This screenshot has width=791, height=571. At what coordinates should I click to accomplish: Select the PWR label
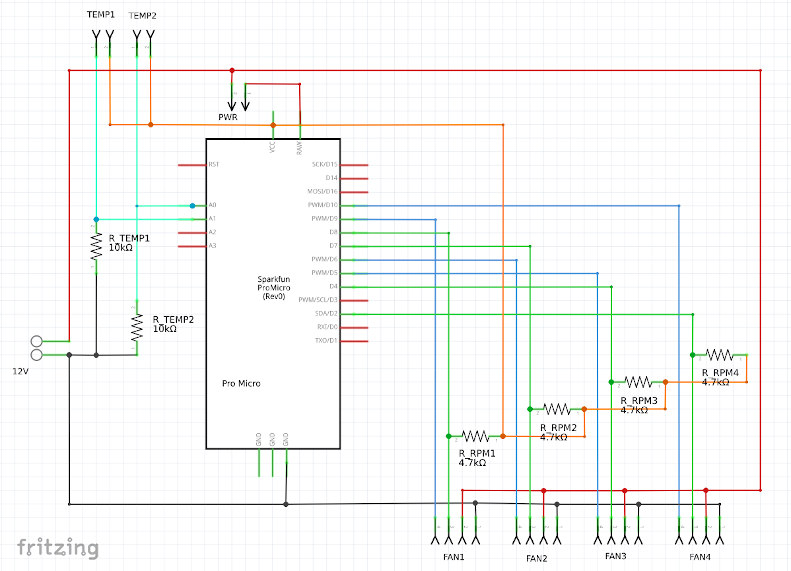click(x=228, y=117)
